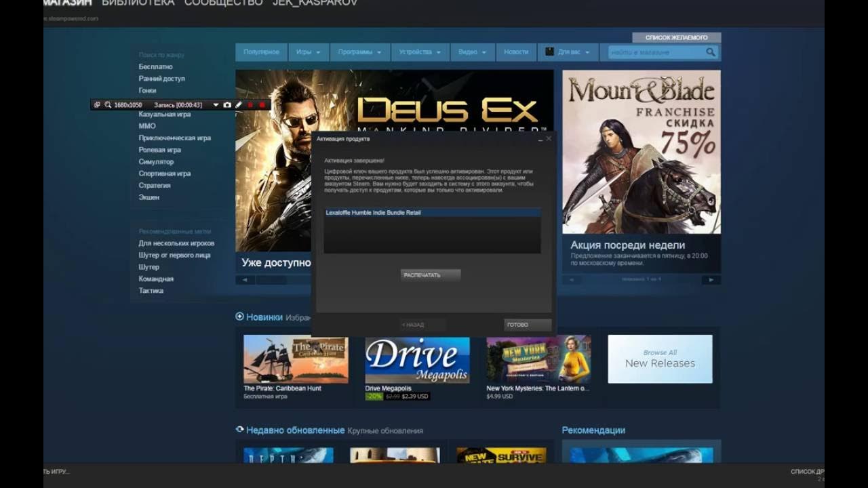Click the recorder toolbar's window-select icon

click(x=97, y=105)
